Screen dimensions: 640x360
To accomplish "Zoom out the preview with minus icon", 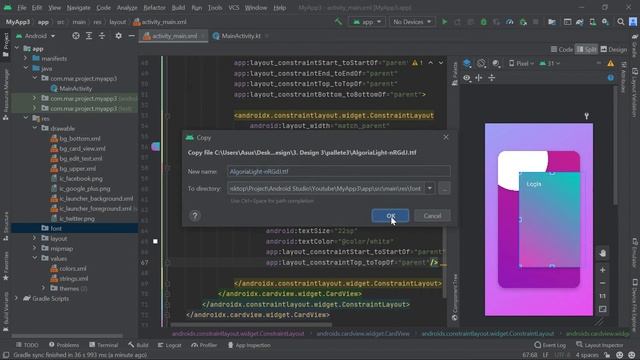I will [x=602, y=283].
